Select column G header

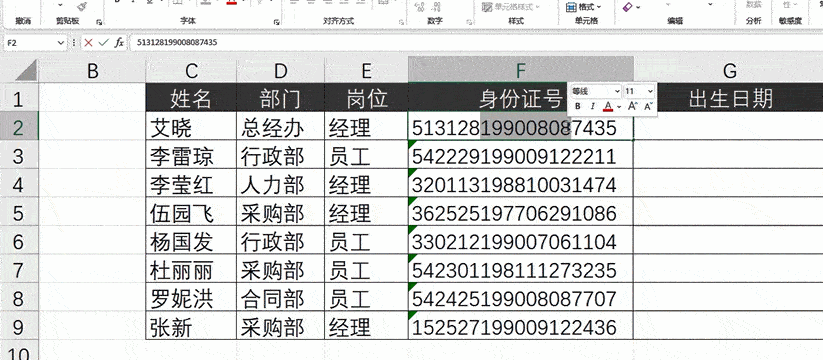click(x=729, y=70)
